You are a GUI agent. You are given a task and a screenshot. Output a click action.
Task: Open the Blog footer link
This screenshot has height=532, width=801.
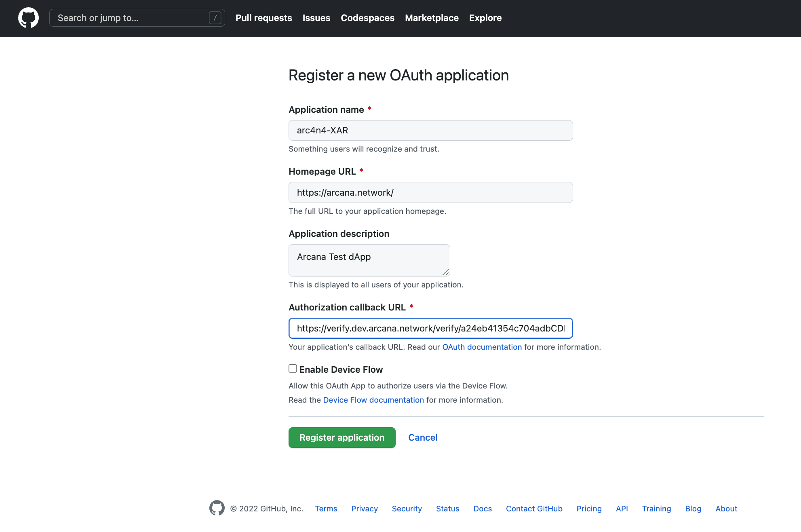coord(693,509)
